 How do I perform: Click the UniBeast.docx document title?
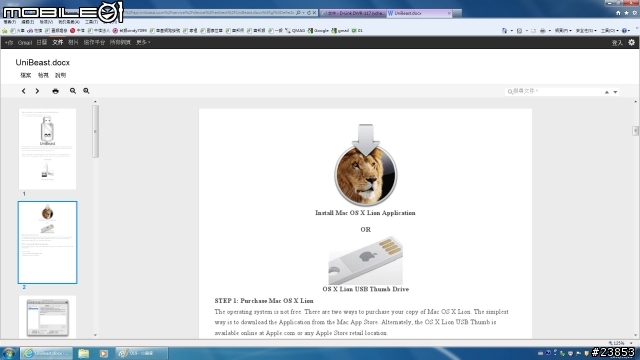click(42, 62)
